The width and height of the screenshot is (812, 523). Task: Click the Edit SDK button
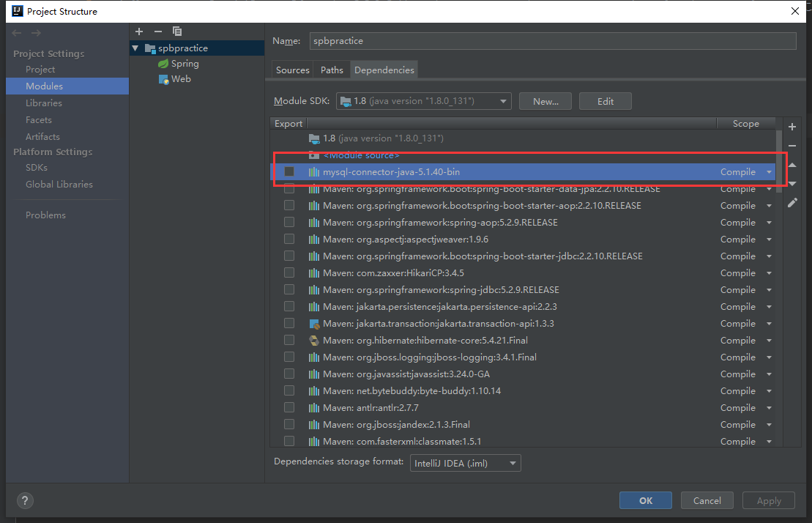pos(606,102)
